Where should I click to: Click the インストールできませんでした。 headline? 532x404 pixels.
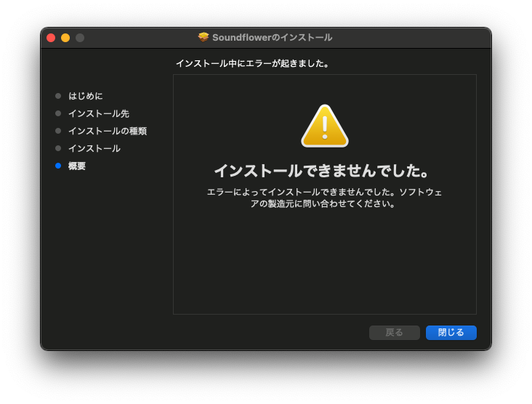[324, 171]
